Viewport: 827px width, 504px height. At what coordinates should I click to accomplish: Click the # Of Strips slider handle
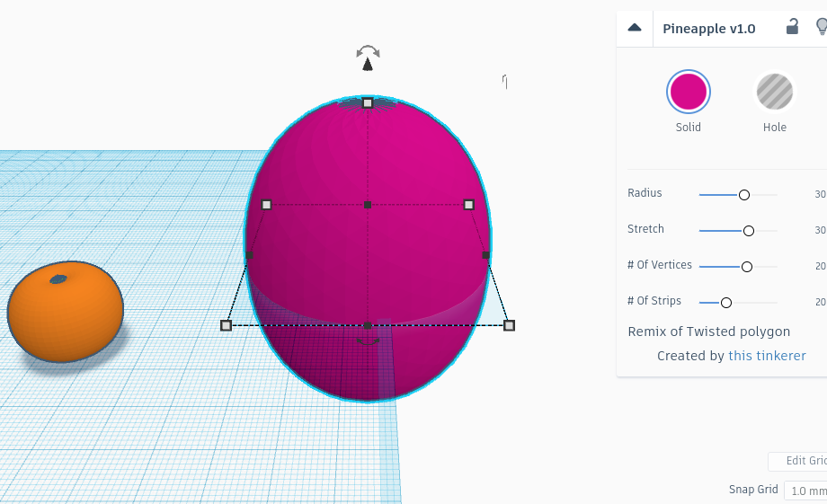point(726,303)
